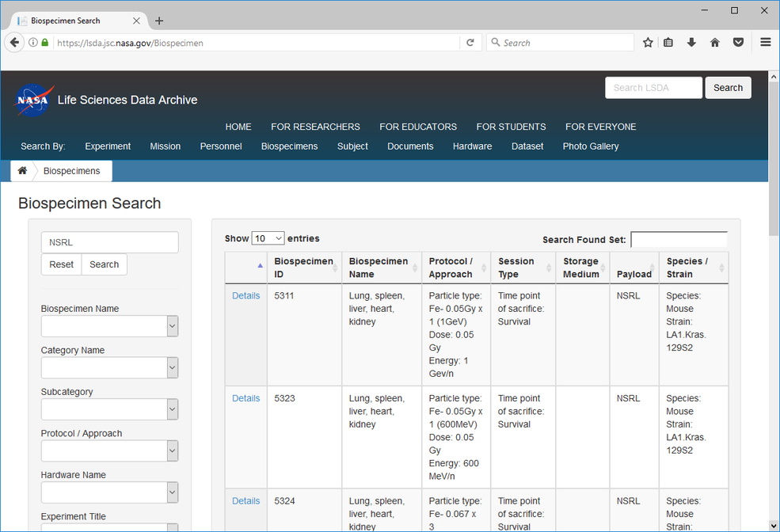Click the browser back arrow button
The height and width of the screenshot is (532, 780).
(14, 43)
